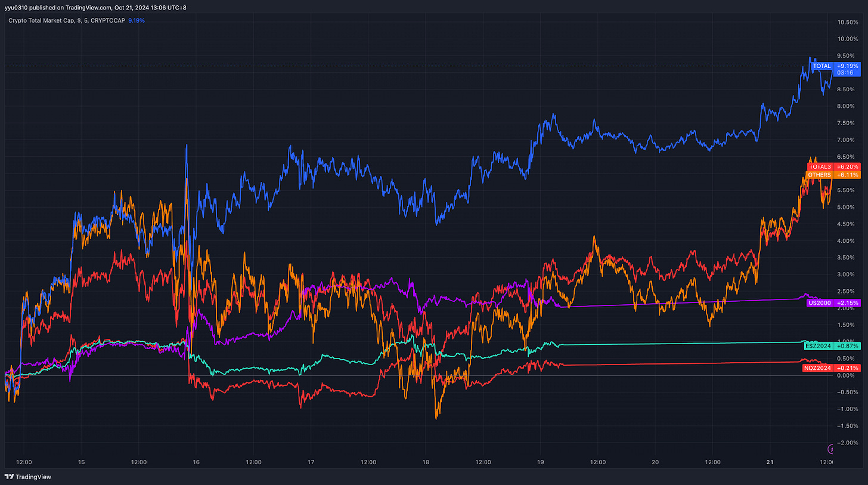Select the red TOTAL3 series label
The image size is (868, 485).
click(x=820, y=166)
